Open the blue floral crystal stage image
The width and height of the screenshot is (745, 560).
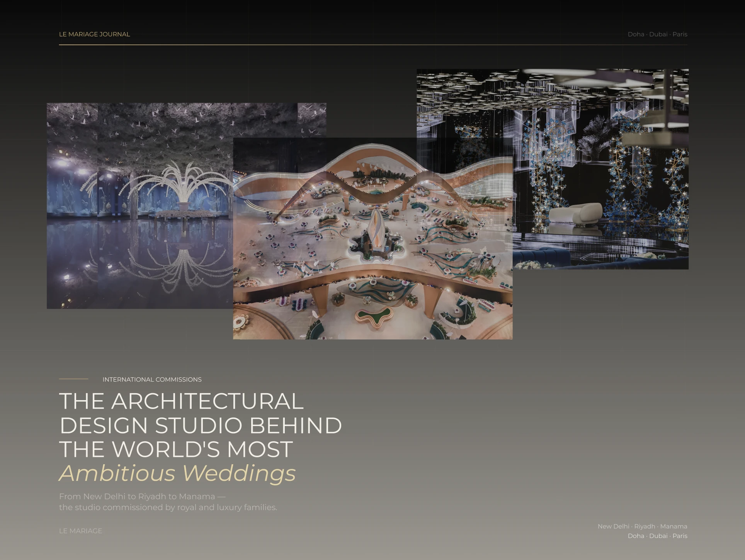(600, 169)
